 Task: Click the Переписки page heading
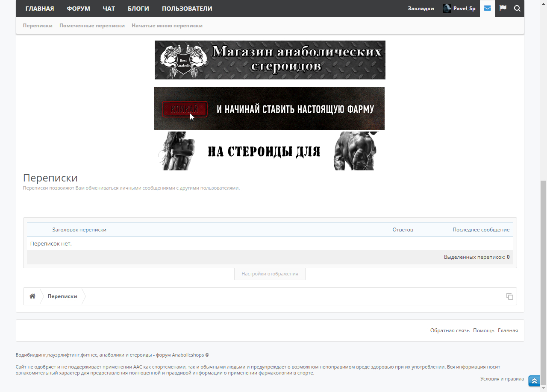[50, 178]
